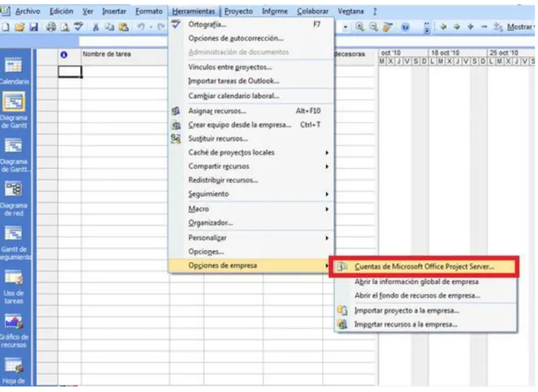Image resolution: width=538 pixels, height=392 pixels.
Task: Click the Outdent left green arrow icon
Action: [x=443, y=27]
